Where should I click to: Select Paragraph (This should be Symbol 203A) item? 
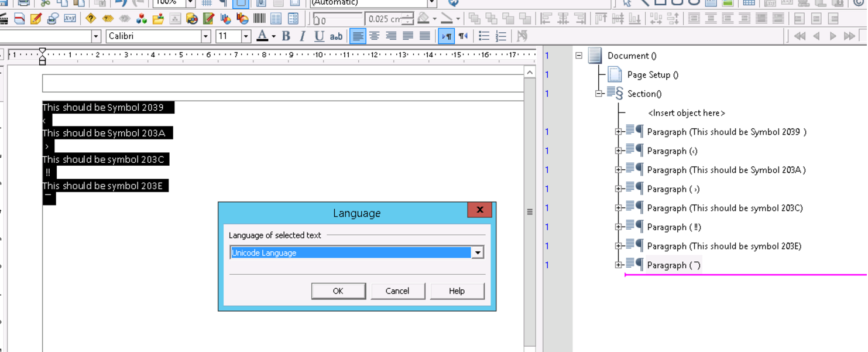click(726, 170)
